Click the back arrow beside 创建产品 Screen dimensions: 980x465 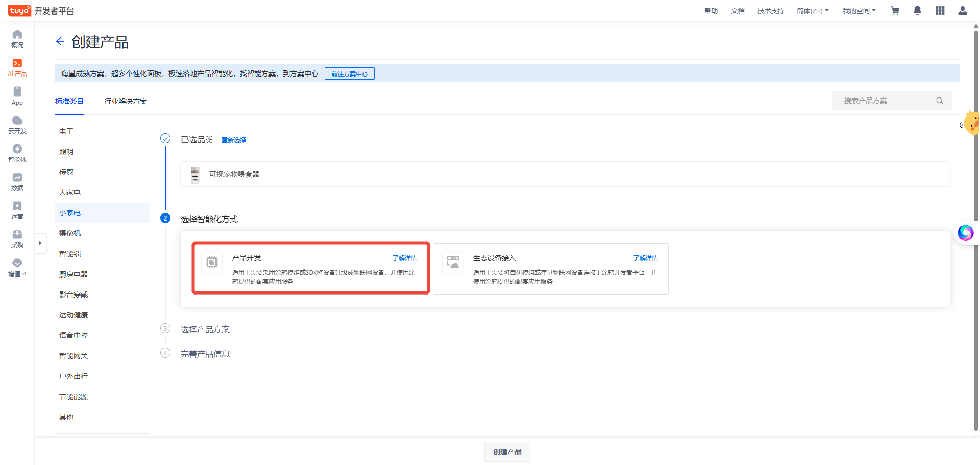[x=60, y=42]
